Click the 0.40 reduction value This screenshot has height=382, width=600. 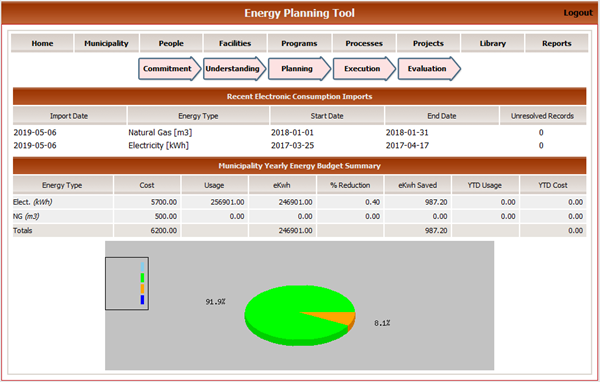tap(372, 202)
